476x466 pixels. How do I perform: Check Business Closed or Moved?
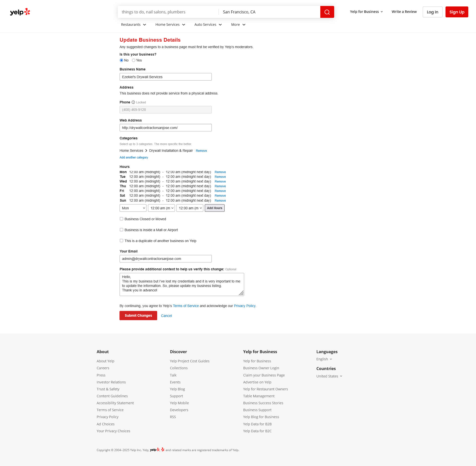click(x=121, y=219)
